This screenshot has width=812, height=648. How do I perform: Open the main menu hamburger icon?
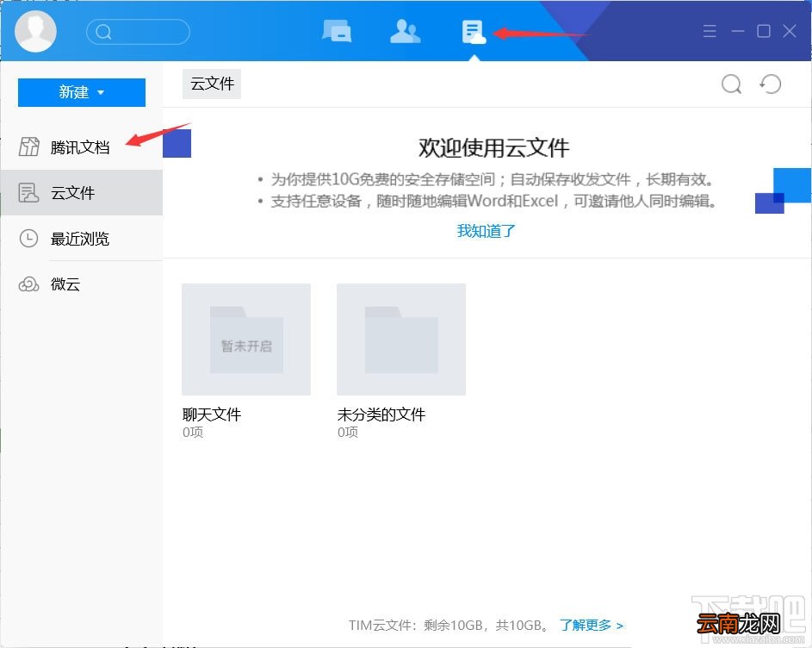tap(710, 31)
